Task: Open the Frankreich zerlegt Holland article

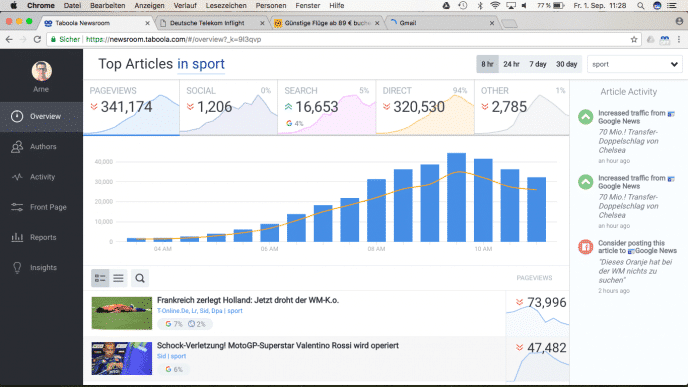Action: pos(248,300)
